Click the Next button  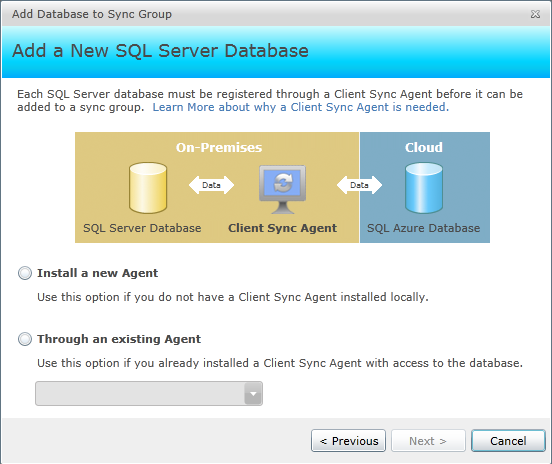point(428,440)
